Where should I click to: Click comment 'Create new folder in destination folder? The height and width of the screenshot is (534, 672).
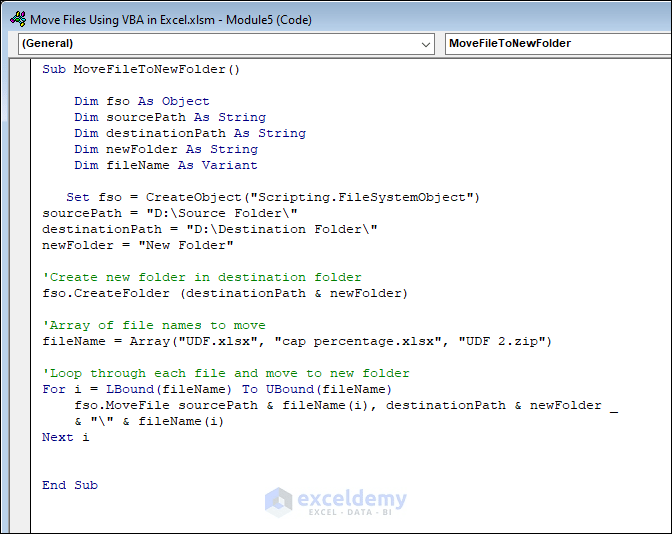click(x=202, y=277)
